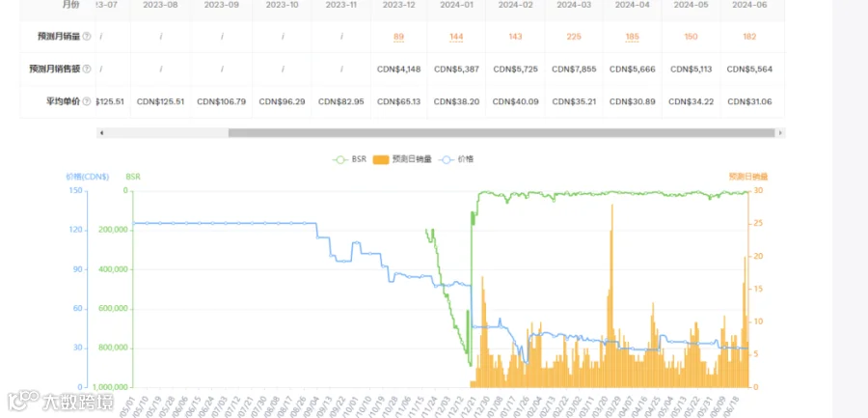This screenshot has width=868, height=418.
Task: Click the 月份 row header
Action: (69, 5)
